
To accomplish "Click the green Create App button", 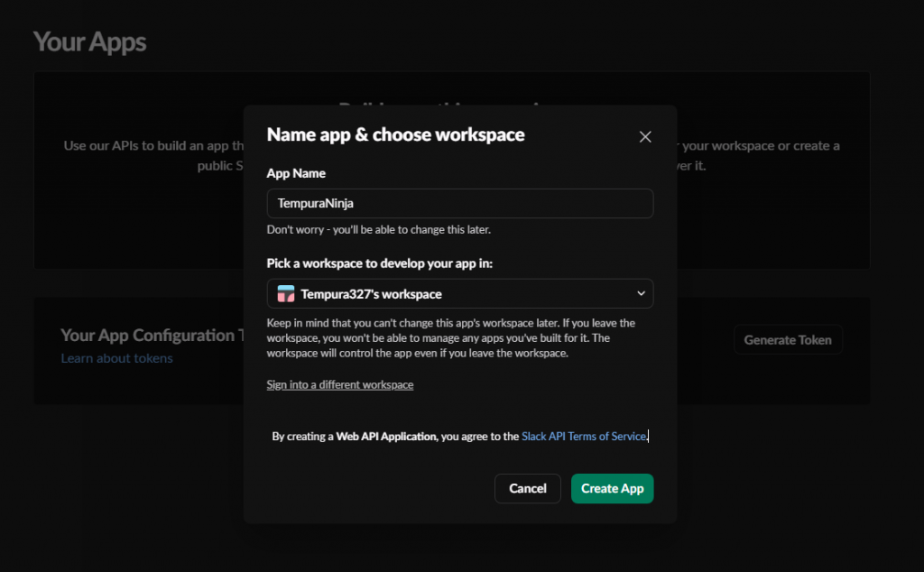I will click(x=613, y=488).
